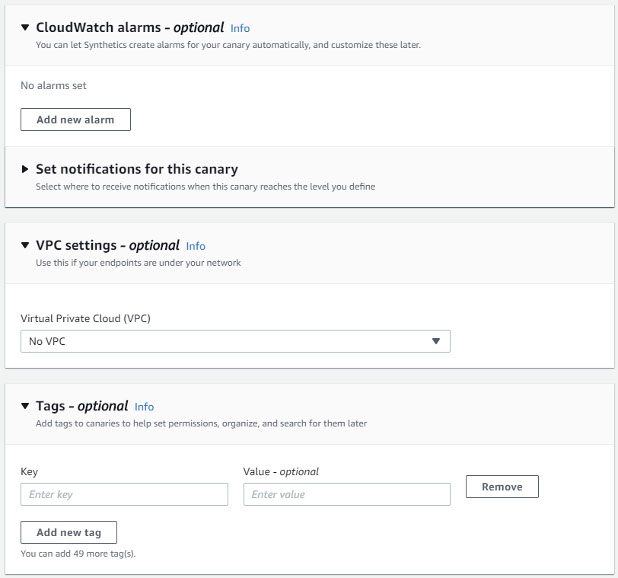Screen dimensions: 618x578
Task: Collapse the VPC settings section triangle
Action: point(25,245)
